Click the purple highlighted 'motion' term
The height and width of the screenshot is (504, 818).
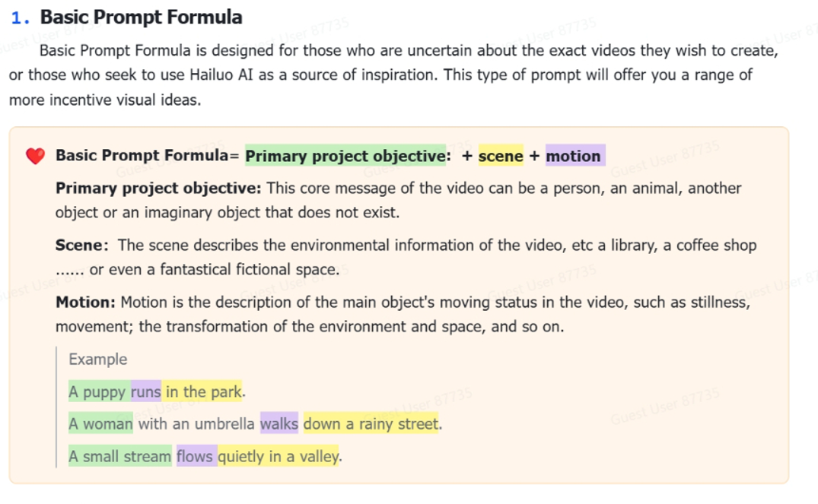click(x=575, y=155)
